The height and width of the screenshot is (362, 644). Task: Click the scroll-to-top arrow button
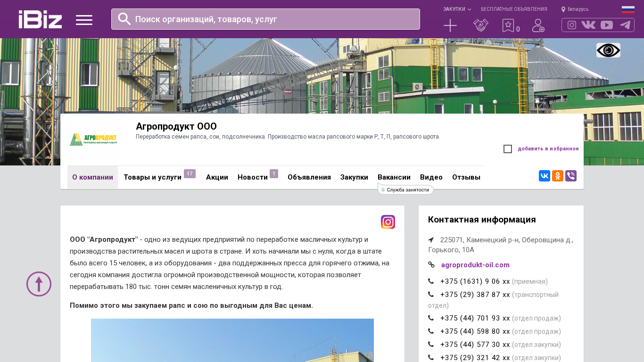click(x=39, y=284)
